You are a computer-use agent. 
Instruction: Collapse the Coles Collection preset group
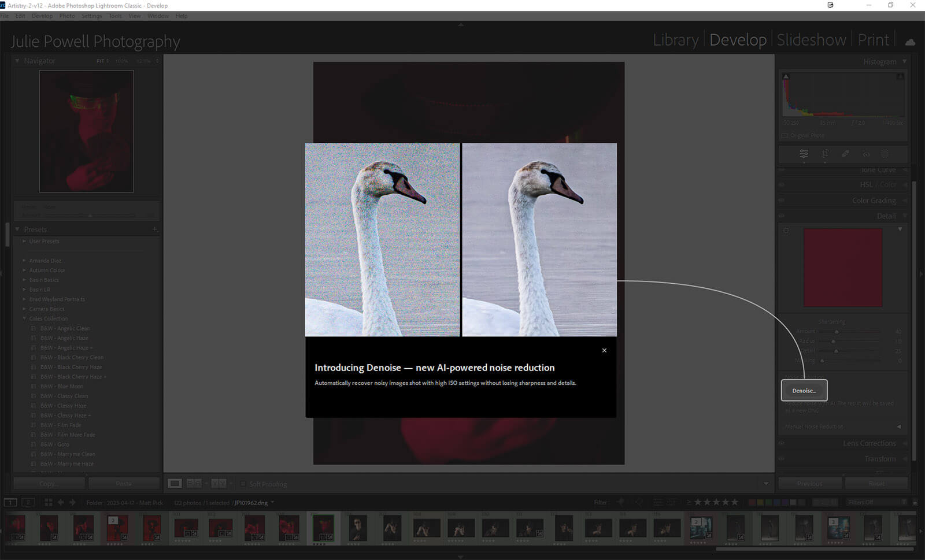pos(24,318)
